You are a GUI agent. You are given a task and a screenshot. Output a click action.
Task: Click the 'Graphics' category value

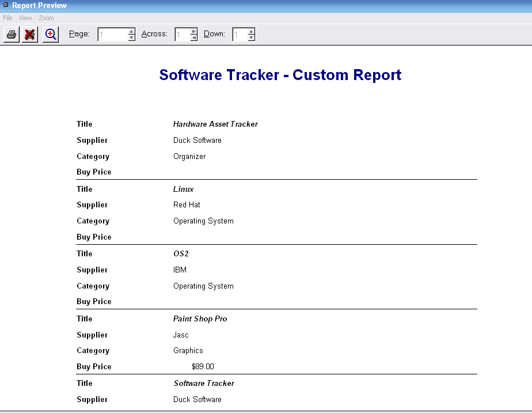coord(188,351)
